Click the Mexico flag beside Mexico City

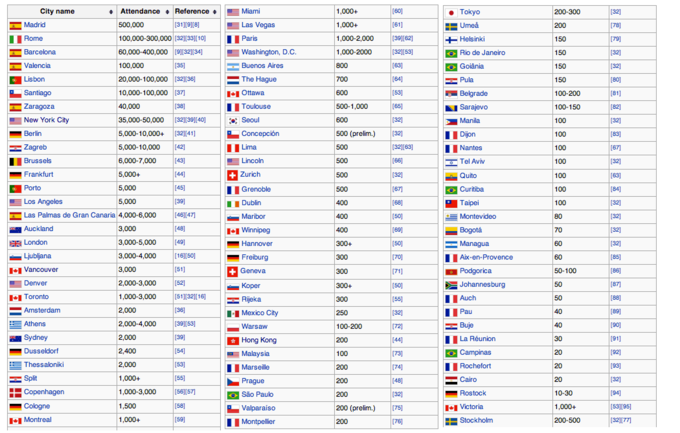[x=233, y=313]
